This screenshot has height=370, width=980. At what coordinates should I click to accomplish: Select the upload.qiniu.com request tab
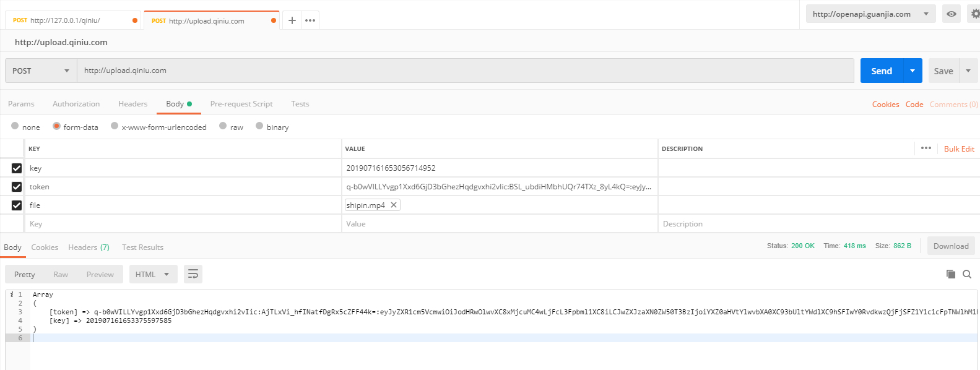coord(212,20)
